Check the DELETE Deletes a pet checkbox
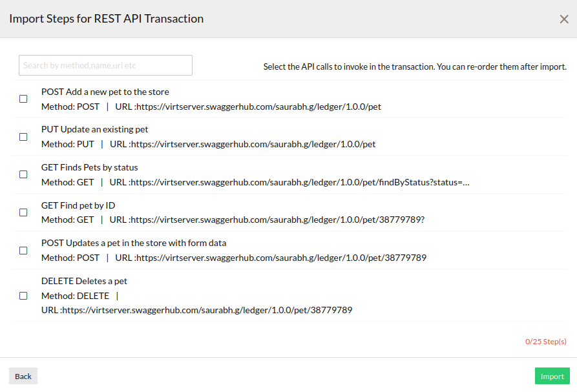 [x=23, y=295]
